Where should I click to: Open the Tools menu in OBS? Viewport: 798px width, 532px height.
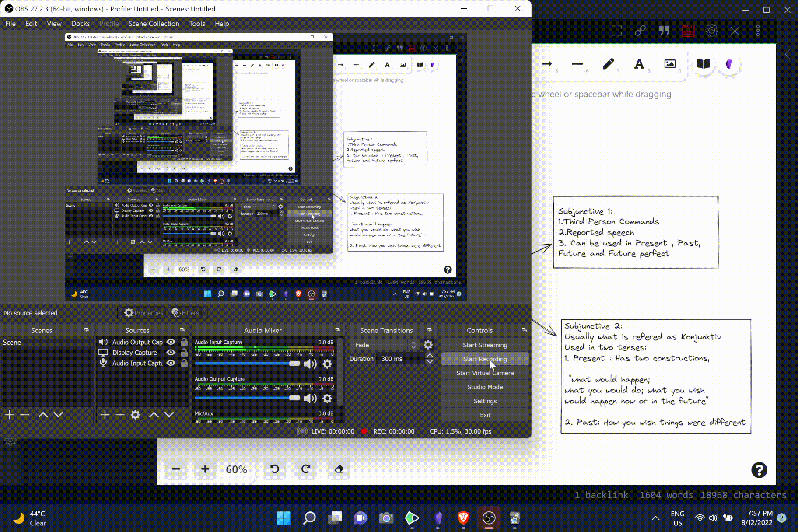tap(197, 23)
